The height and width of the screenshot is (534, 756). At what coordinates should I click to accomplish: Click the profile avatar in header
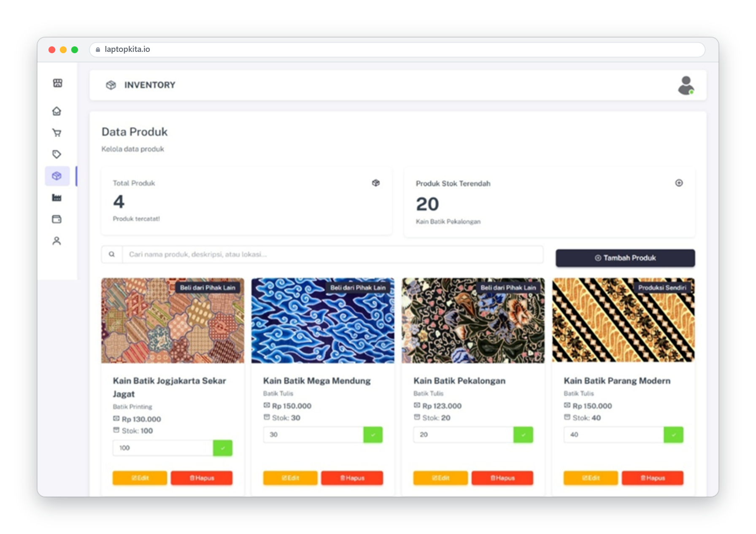point(686,86)
